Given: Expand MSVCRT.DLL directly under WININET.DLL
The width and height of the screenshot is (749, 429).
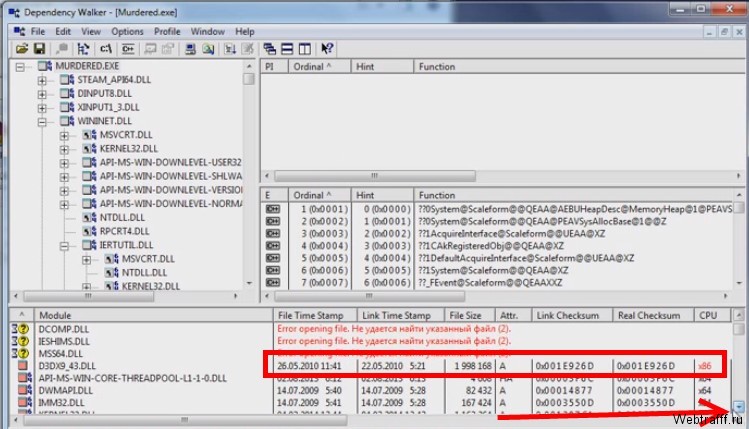Looking at the screenshot, I should tap(64, 136).
